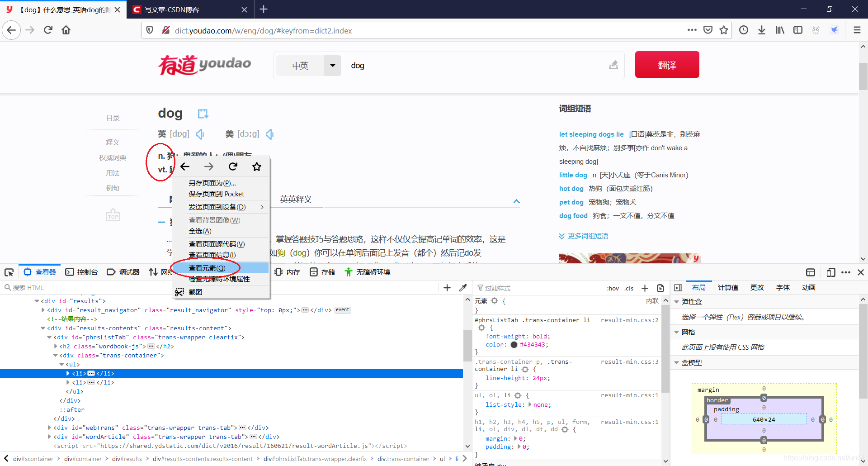Switch to the 调试器 devtools tab
This screenshot has height=466, width=868.
pyautogui.click(x=123, y=272)
